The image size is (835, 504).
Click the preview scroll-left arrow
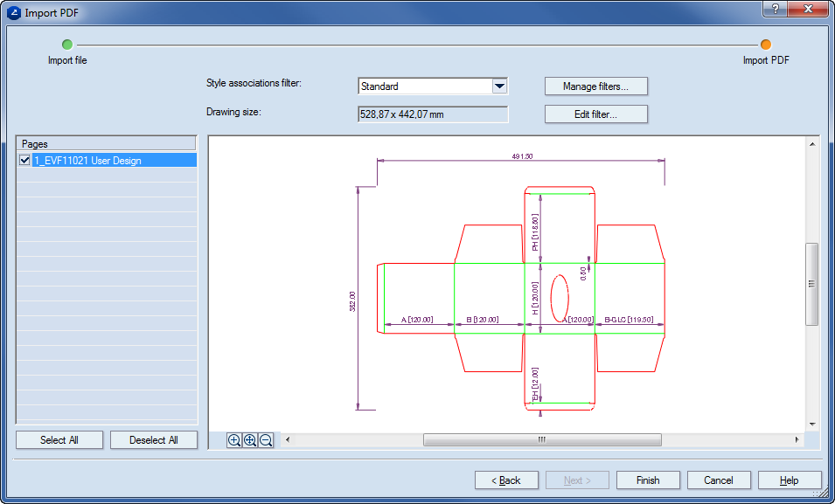click(288, 439)
